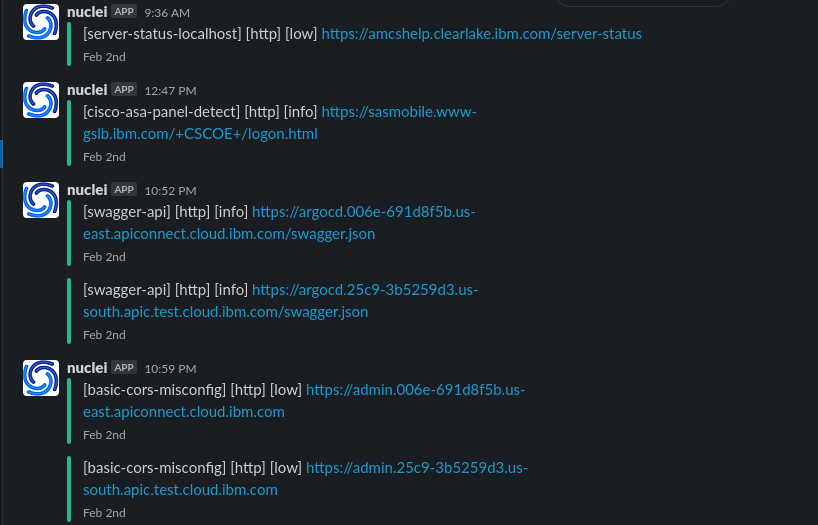Click Feb 2nd date under the server-status-localhost message
The image size is (818, 525).
point(104,57)
